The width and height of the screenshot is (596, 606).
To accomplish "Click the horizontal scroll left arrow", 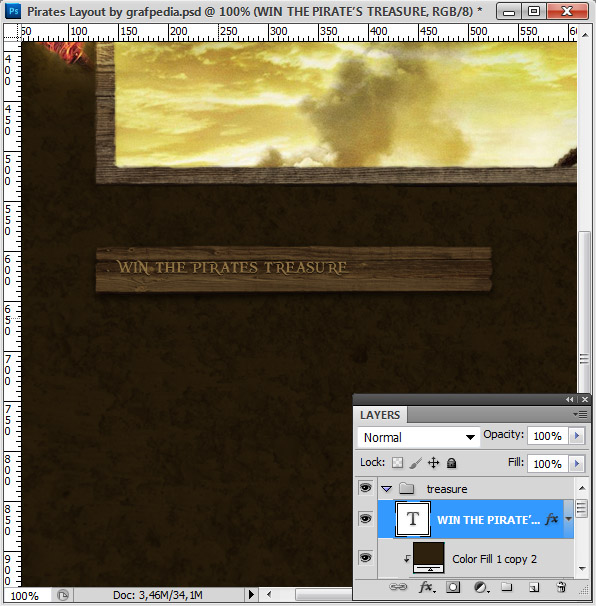I will tap(269, 594).
